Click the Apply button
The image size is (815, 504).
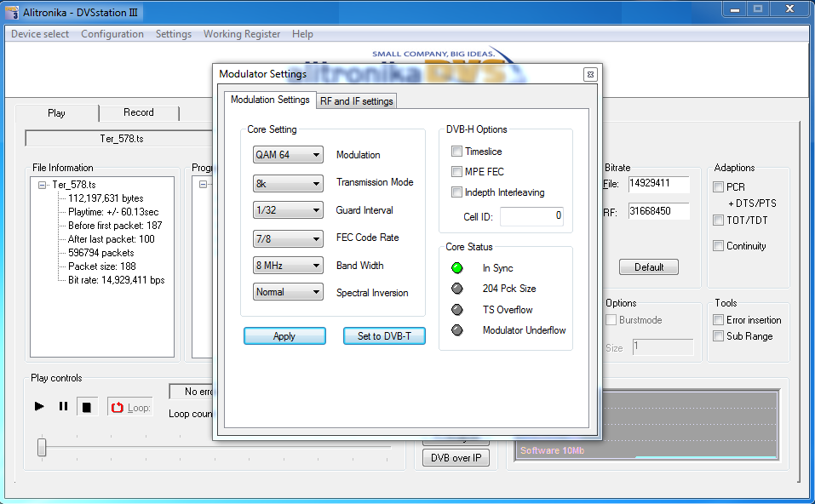tap(284, 336)
